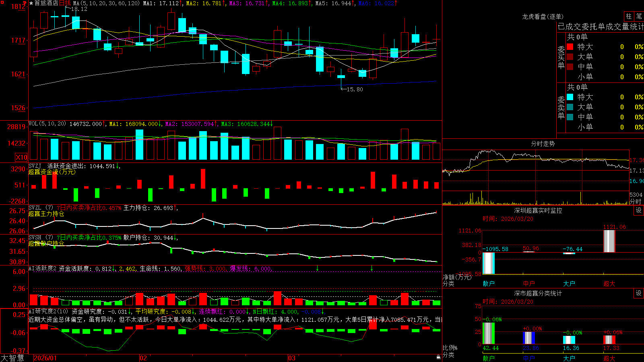Click the MA(5,10,20,30,60,120) indicator label
This screenshot has height=362, width=644.
pyautogui.click(x=106, y=3)
